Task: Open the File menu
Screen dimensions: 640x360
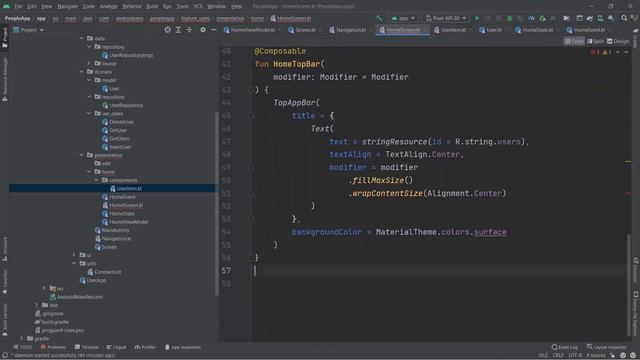Action: 18,6
